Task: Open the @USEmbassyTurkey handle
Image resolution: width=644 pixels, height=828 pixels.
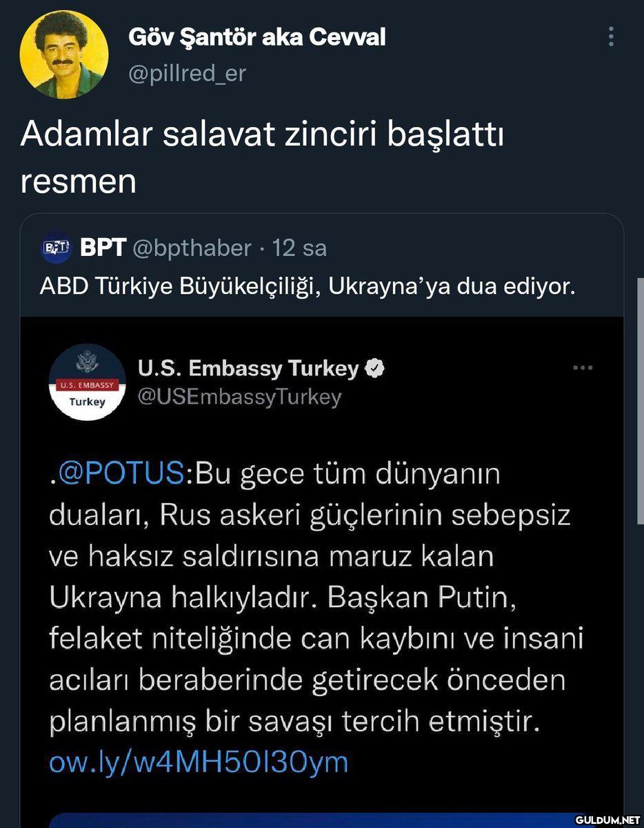Action: [x=239, y=397]
